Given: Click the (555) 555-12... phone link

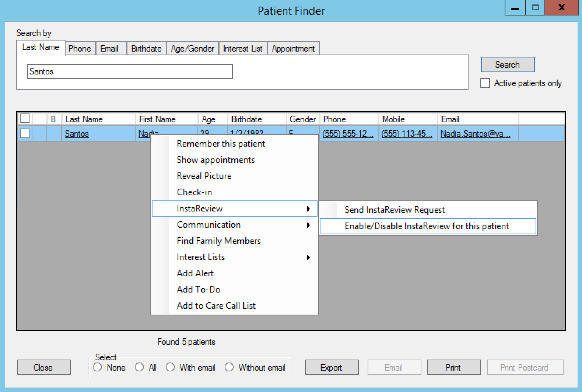Looking at the screenshot, I should (x=348, y=134).
